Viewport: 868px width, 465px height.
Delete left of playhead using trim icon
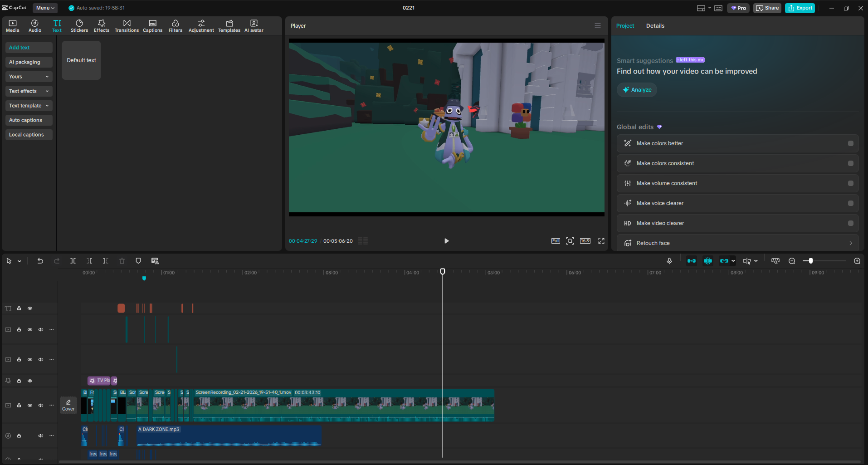(89, 261)
